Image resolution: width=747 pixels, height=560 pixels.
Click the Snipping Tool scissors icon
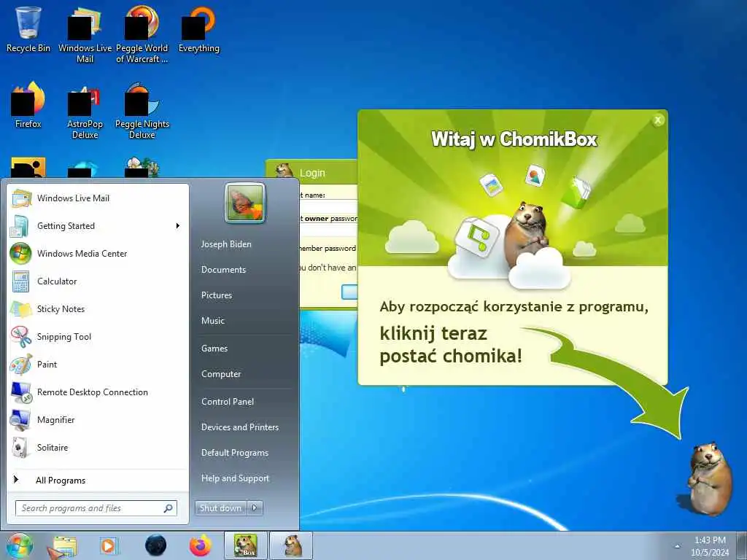[21, 337]
